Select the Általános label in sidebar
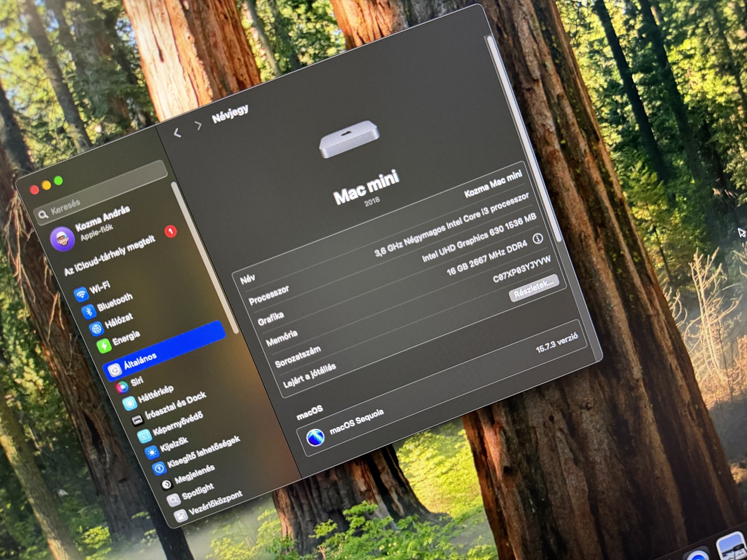Image resolution: width=747 pixels, height=560 pixels. (140, 361)
